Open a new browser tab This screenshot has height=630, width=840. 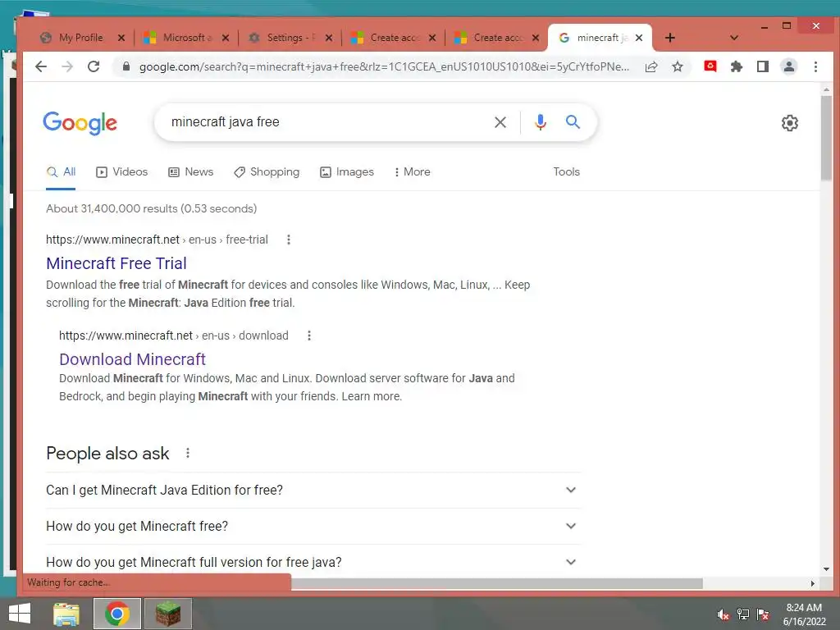669,38
